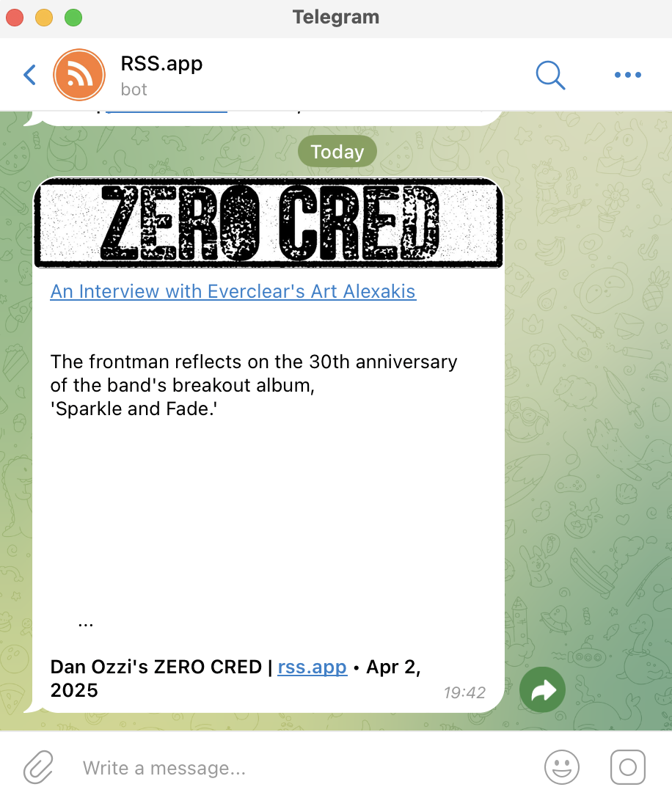
Task: Start a voice message with the record icon
Action: click(627, 767)
